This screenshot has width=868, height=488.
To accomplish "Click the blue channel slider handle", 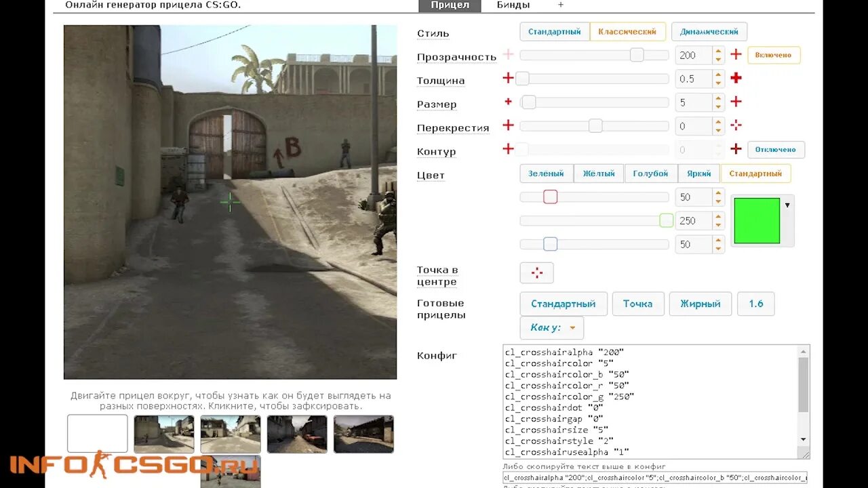I will point(551,244).
